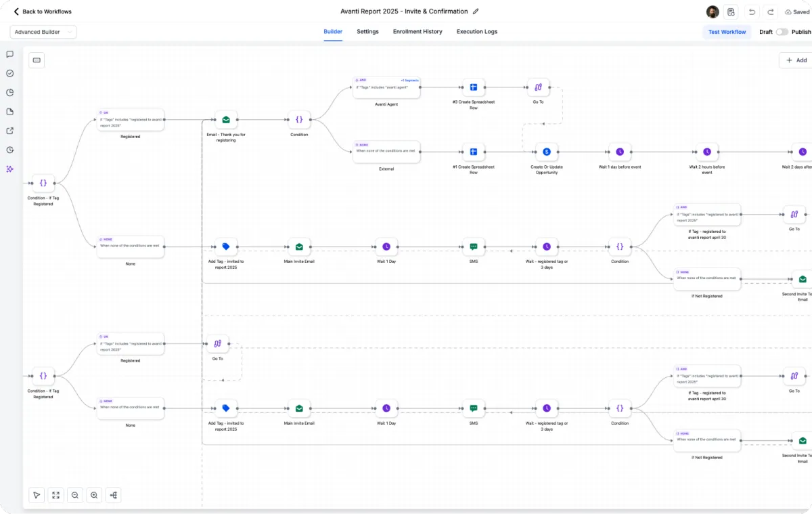This screenshot has width=812, height=514.
Task: Switch to the Builder tab
Action: 333,32
